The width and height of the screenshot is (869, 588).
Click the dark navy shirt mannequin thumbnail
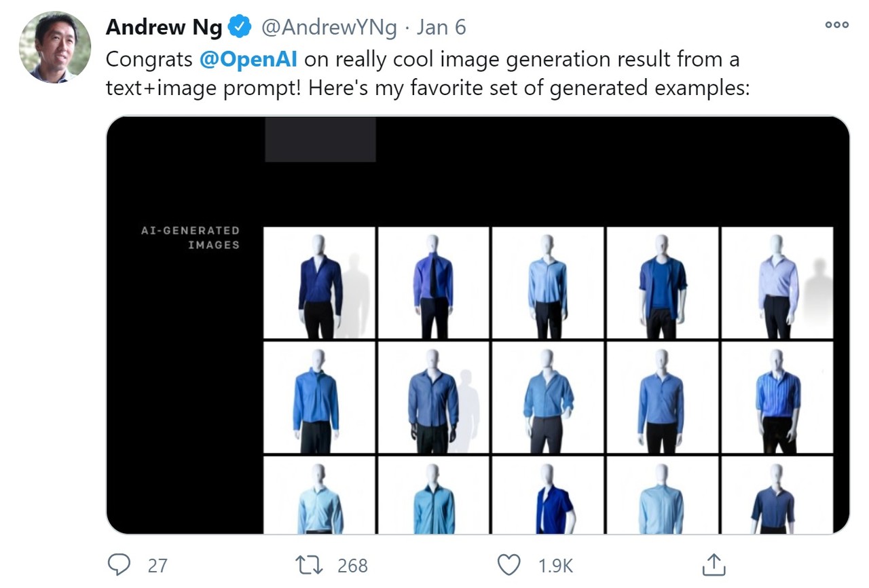319,283
